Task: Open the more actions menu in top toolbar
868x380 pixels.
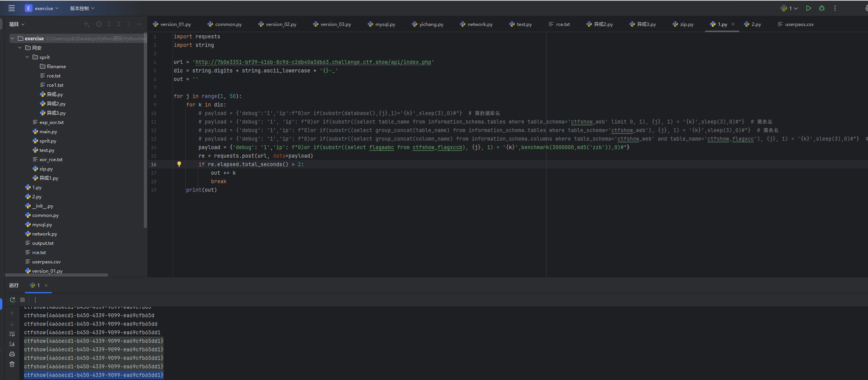Action: click(835, 8)
